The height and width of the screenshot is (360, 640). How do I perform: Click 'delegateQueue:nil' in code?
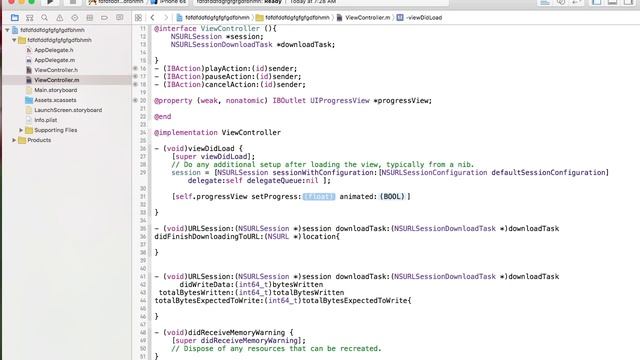[282, 181]
